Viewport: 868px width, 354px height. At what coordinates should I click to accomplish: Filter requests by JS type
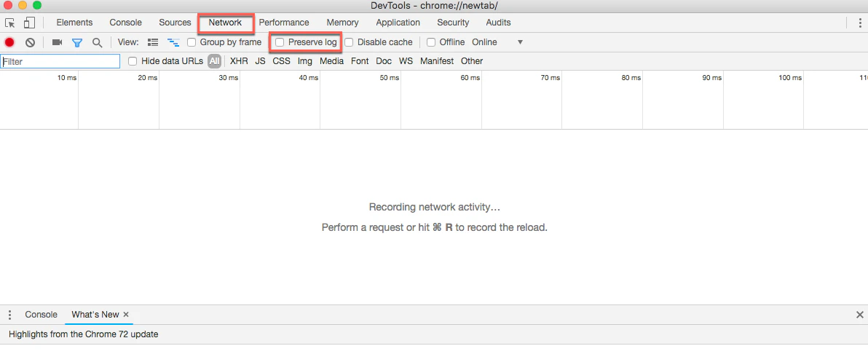260,61
